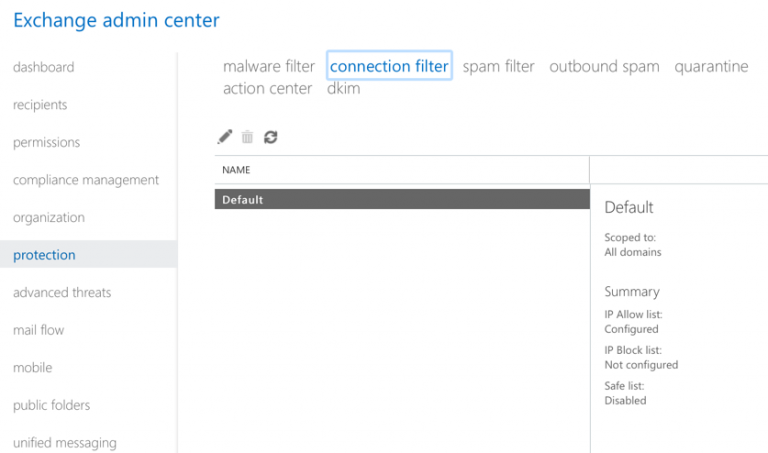Open advanced threats section
The image size is (768, 453).
tap(62, 292)
